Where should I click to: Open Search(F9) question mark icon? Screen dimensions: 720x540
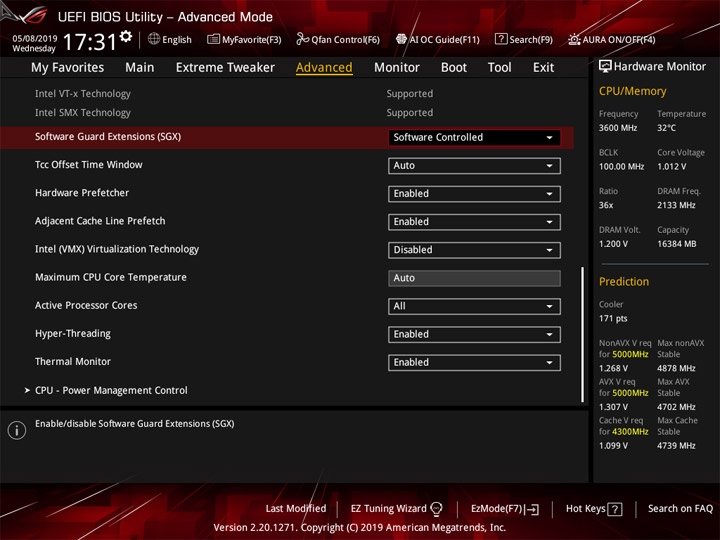501,39
